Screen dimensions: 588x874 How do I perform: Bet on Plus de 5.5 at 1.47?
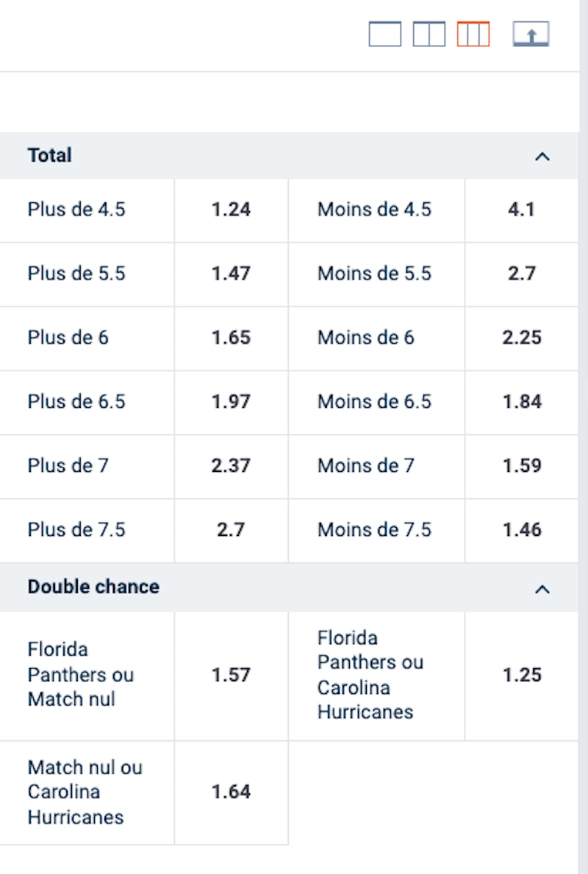click(x=231, y=274)
